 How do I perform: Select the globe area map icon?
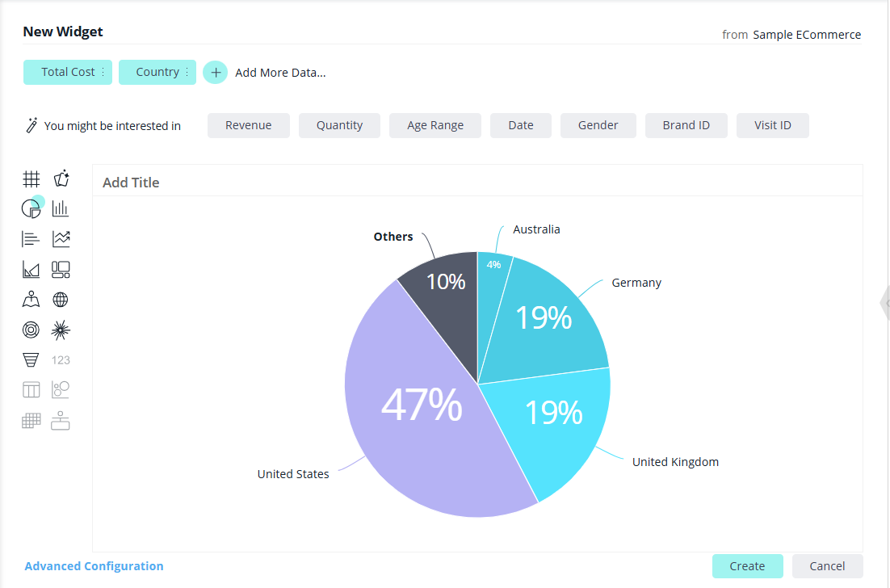pos(61,300)
